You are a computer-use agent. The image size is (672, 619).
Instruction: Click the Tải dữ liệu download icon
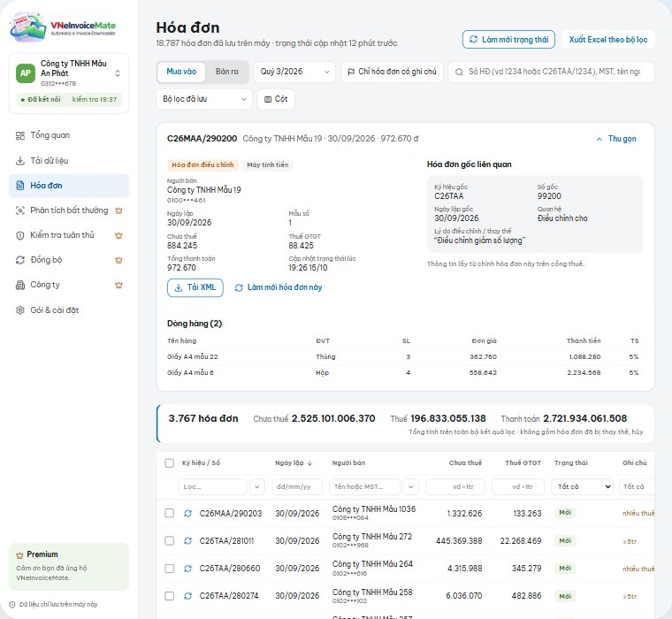[20, 161]
